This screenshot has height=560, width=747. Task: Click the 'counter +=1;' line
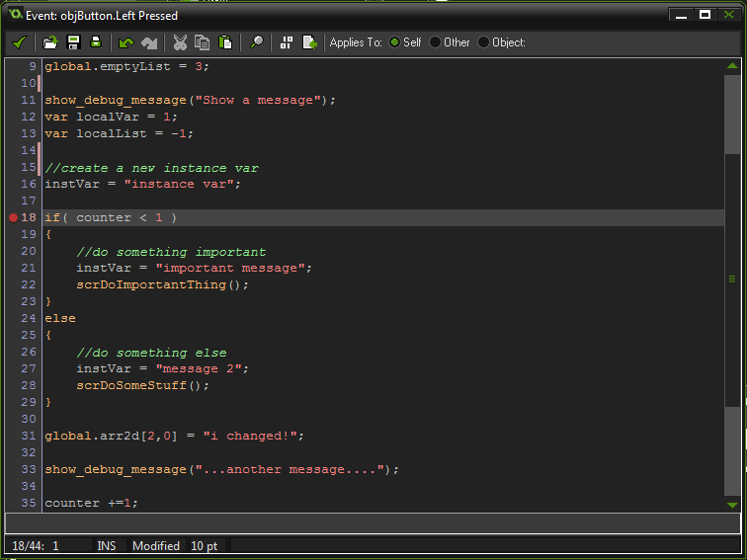coord(92,503)
